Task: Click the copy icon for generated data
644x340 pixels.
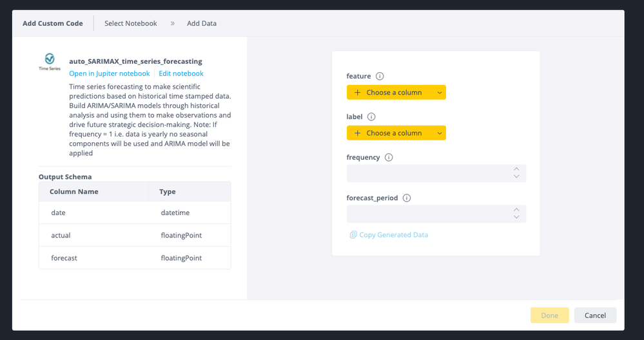Action: [x=353, y=235]
